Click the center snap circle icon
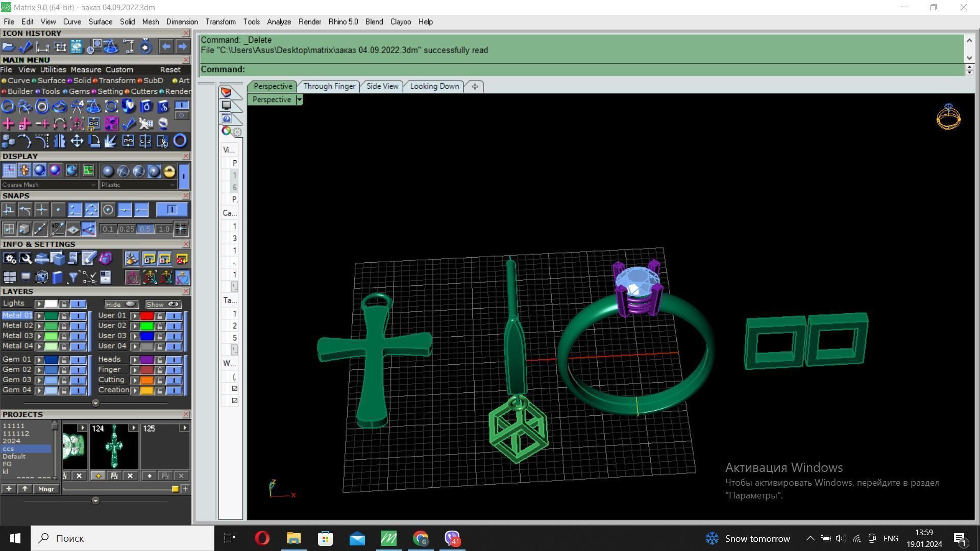The height and width of the screenshot is (551, 980). pos(108,210)
